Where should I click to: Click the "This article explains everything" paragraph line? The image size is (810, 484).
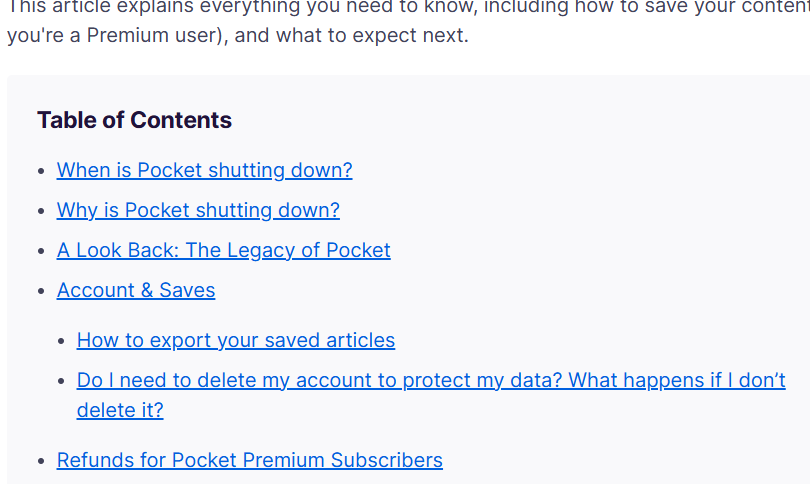coord(408,7)
